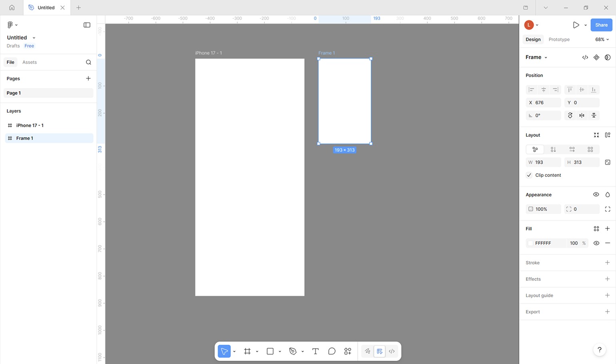Switch to the Prototype tab

click(559, 40)
